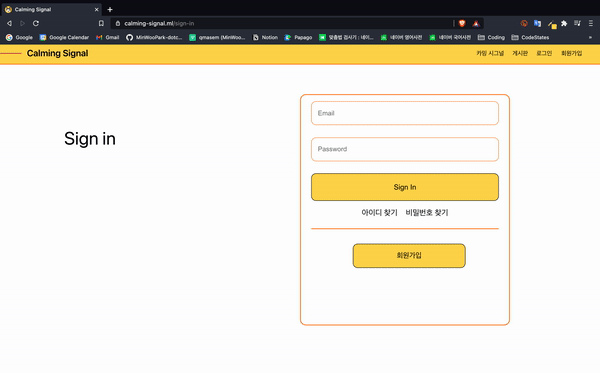This screenshot has height=375, width=600.
Task: Open the MinWooPark GitHub bookmark
Action: point(154,38)
